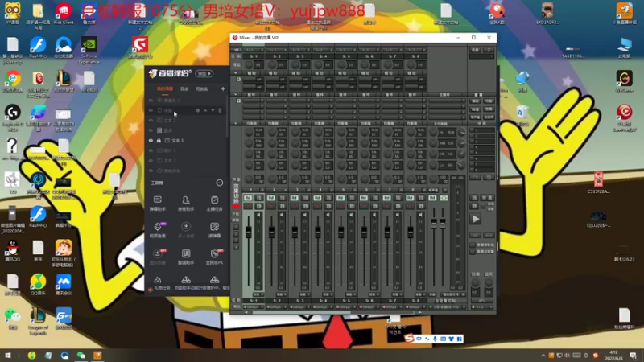Open WeChat from the taskbar
The image size is (644, 362).
pyautogui.click(x=81, y=355)
